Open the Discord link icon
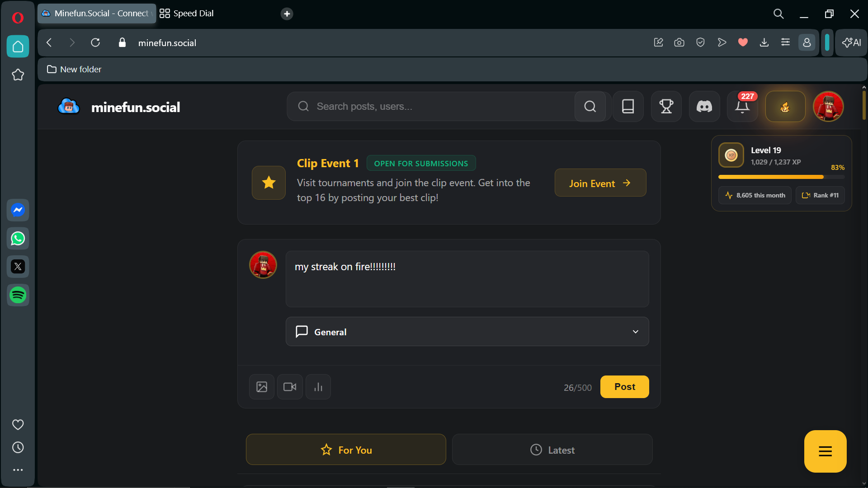The image size is (868, 488). click(704, 107)
